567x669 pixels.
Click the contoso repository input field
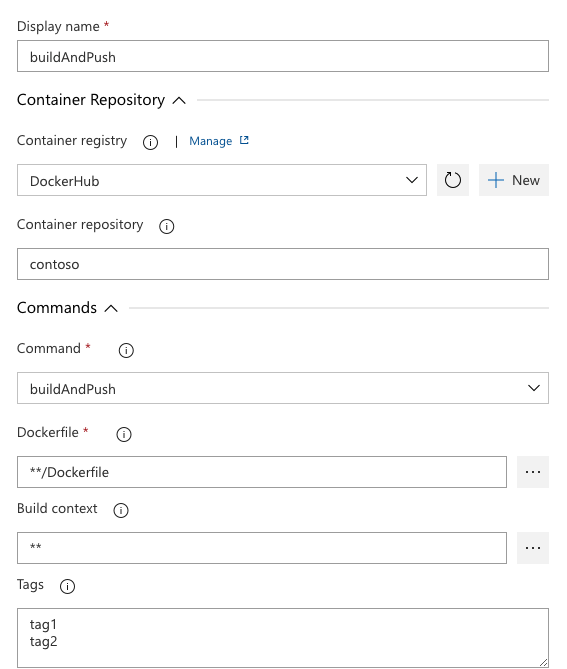283,264
